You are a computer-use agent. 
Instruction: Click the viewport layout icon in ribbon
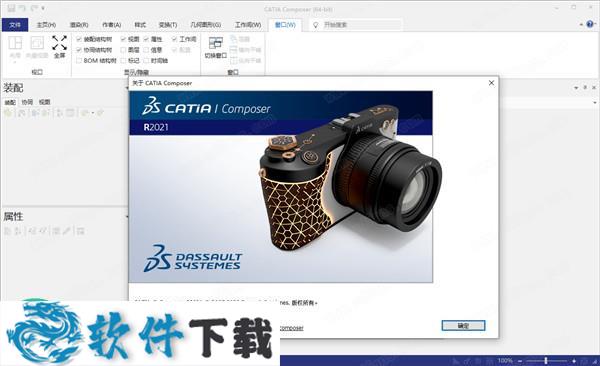click(15, 42)
